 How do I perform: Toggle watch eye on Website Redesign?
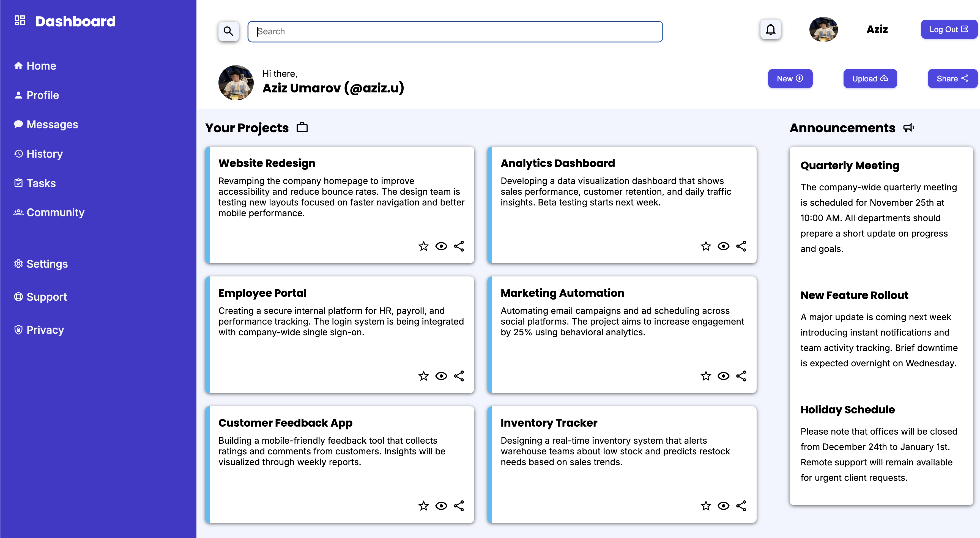[441, 246]
